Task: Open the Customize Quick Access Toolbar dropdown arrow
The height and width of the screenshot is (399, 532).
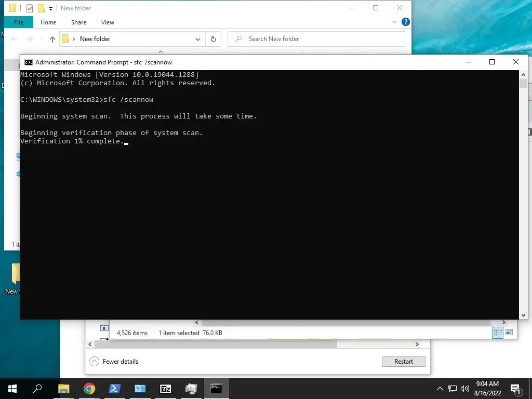Action: coord(50,9)
